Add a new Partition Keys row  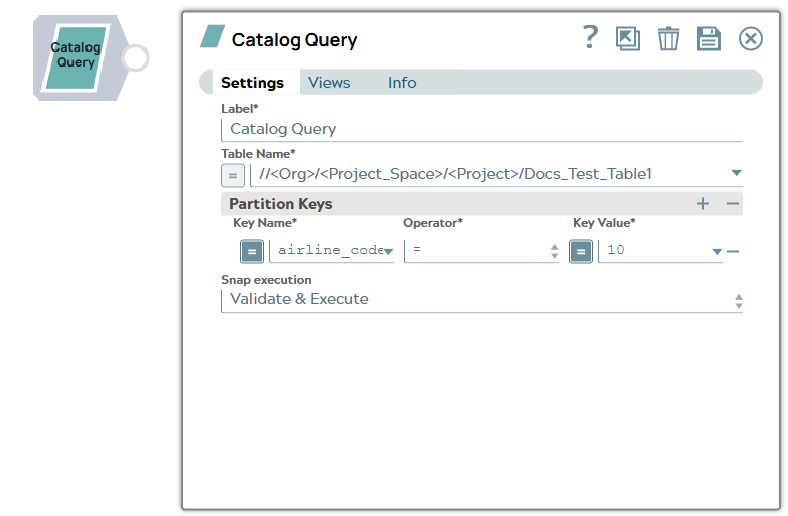703,204
